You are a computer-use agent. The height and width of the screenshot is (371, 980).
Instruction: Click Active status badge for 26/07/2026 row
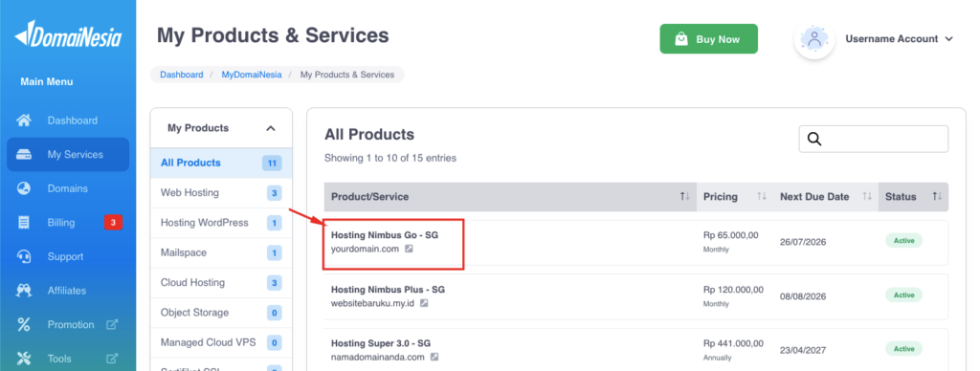click(903, 240)
